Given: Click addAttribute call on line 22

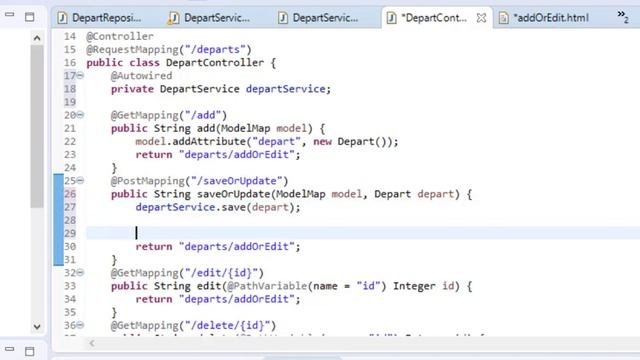Looking at the screenshot, I should (209, 141).
